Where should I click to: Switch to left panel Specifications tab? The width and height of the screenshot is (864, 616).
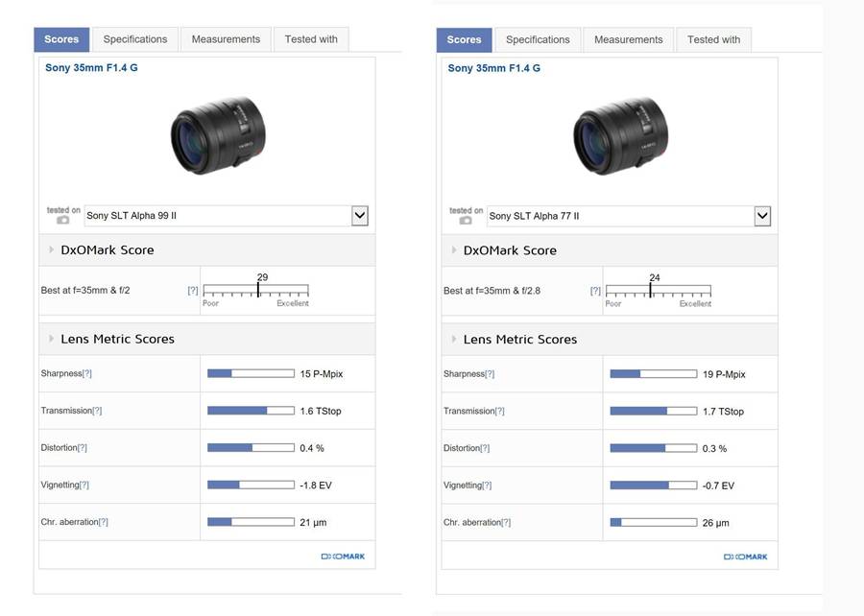(x=135, y=39)
